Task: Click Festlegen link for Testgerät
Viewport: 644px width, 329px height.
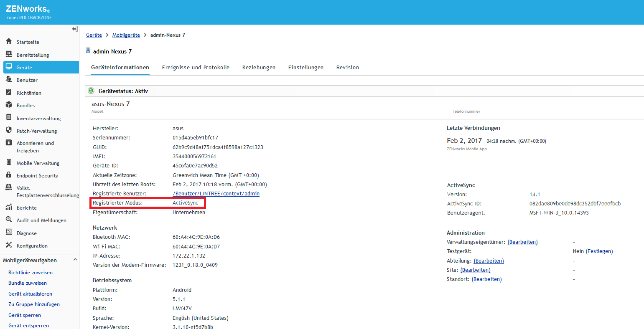Action: [599, 251]
